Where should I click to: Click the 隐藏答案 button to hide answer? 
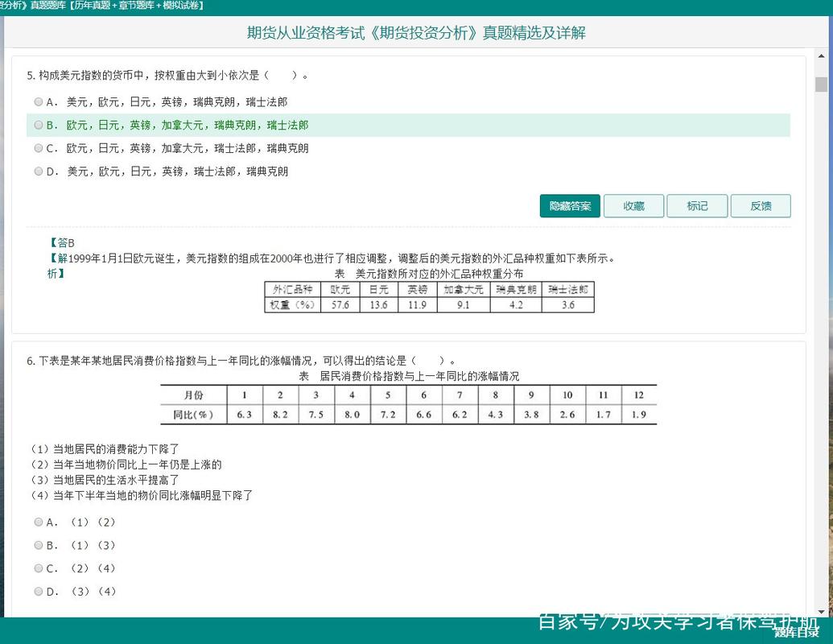coord(569,206)
